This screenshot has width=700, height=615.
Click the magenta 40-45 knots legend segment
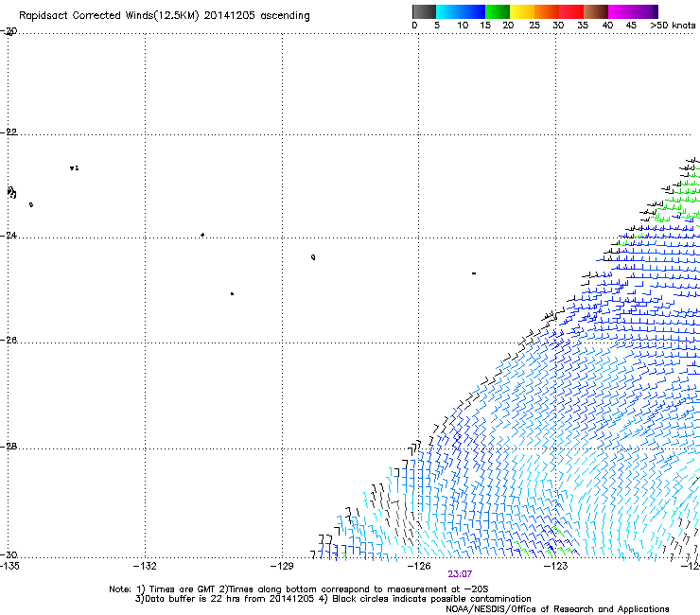[x=621, y=11]
